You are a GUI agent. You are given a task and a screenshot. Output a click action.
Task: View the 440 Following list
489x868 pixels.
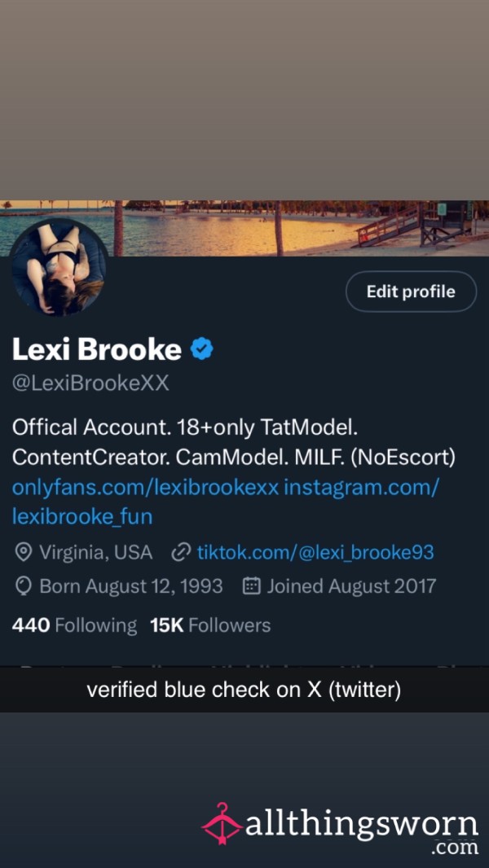74,625
